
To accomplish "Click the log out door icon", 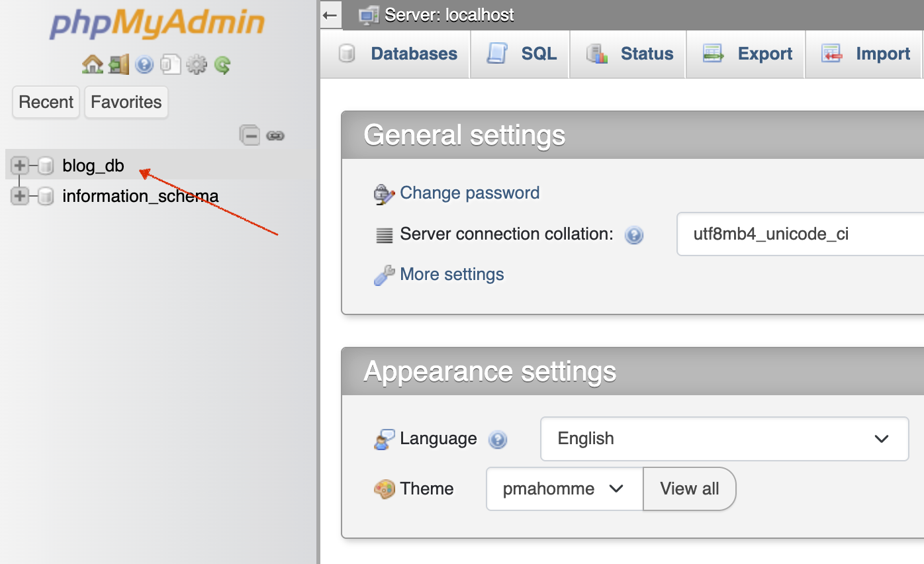I will point(119,64).
